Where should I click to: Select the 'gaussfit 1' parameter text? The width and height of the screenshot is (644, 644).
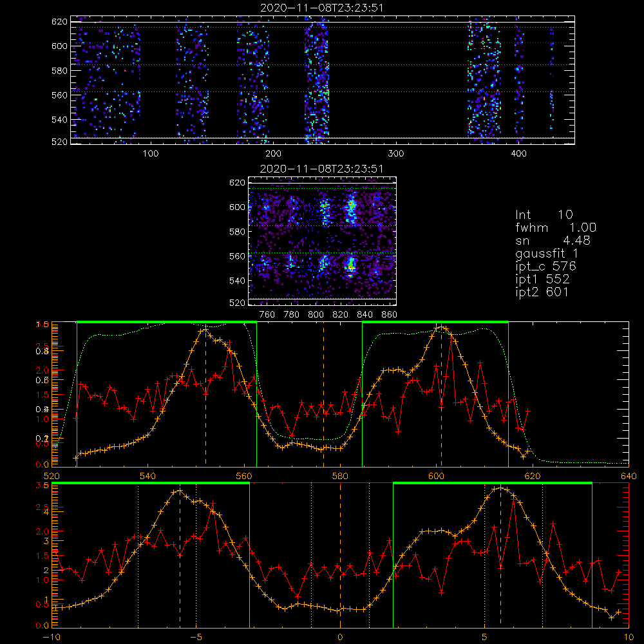[x=547, y=254]
